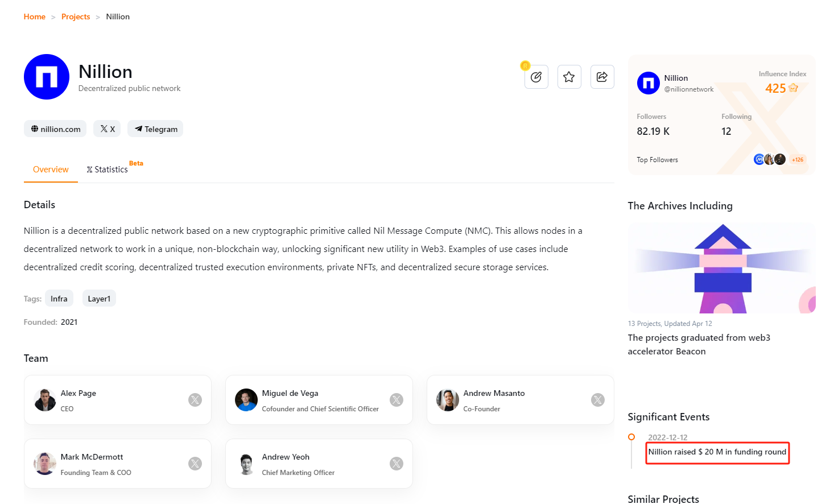The width and height of the screenshot is (830, 504).
Task: Open nillion.com website link
Action: [55, 129]
